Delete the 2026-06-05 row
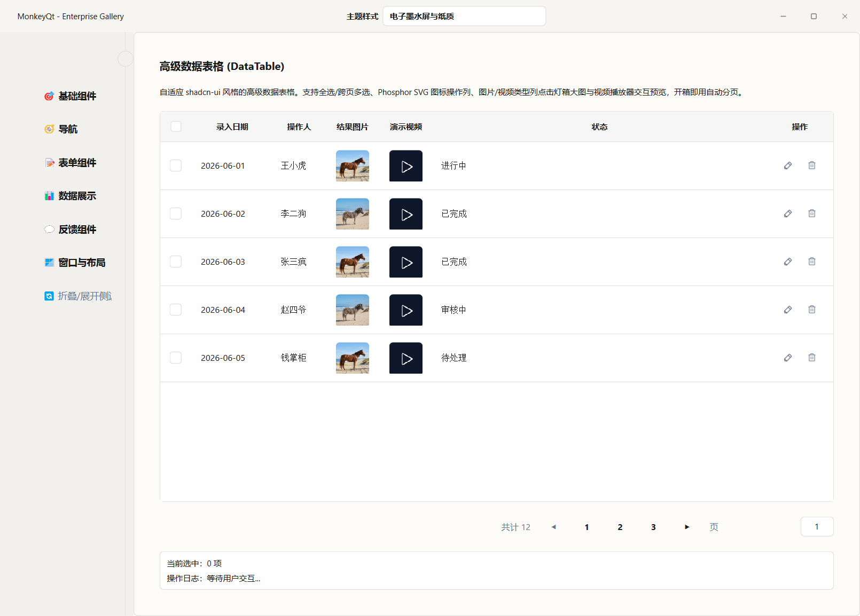Viewport: 860px width, 616px height. [812, 358]
